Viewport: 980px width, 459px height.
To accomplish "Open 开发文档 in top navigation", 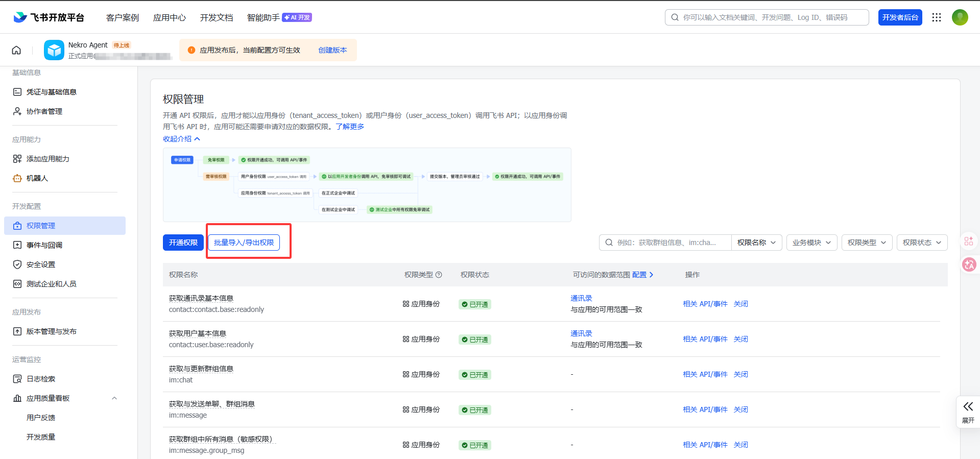I will 217,17.
